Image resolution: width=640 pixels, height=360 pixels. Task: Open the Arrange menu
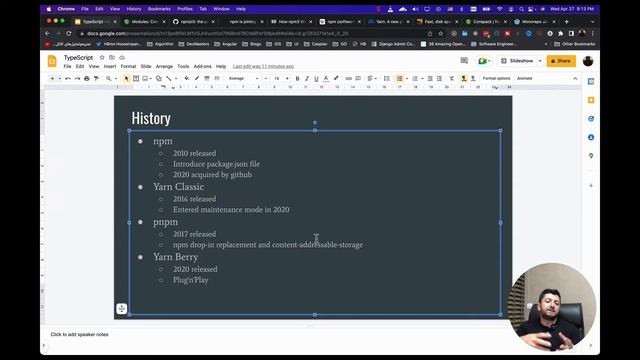coord(164,66)
